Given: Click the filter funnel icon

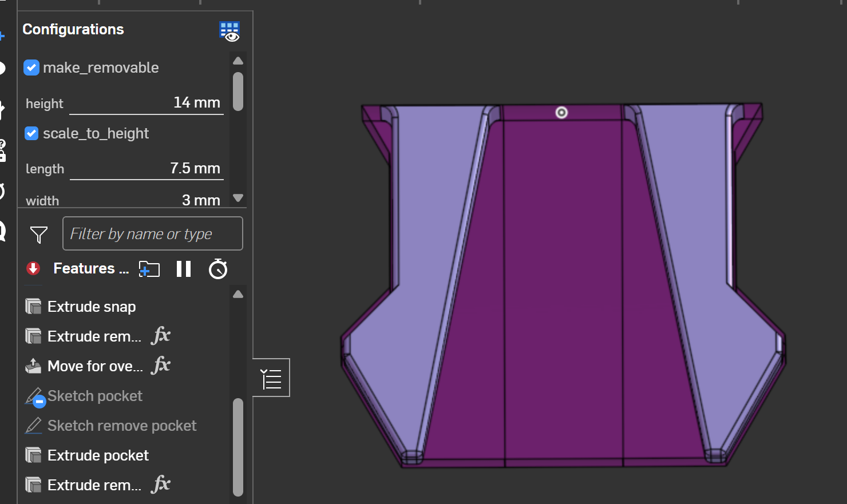Looking at the screenshot, I should click(x=39, y=235).
